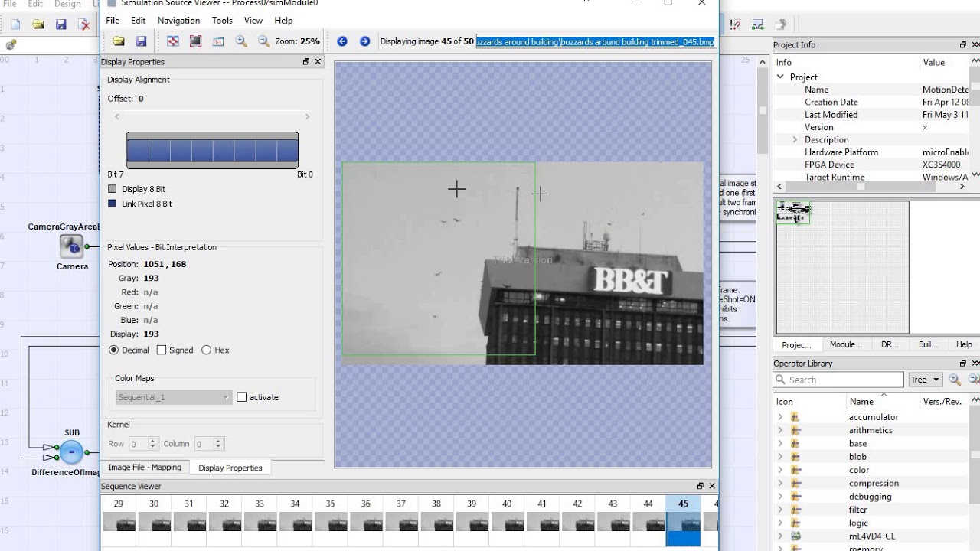The height and width of the screenshot is (551, 980).
Task: Select the SUB operator block in design
Action: (71, 452)
